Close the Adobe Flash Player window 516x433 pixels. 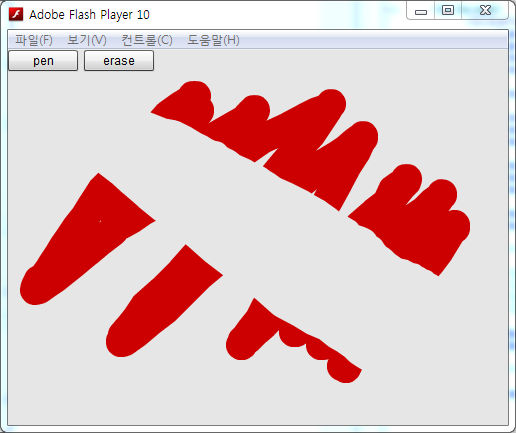tap(485, 11)
